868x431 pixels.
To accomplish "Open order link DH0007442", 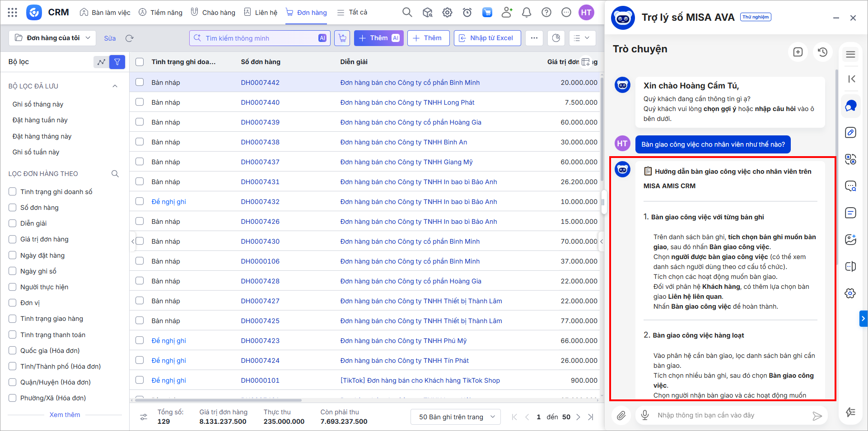I will (x=260, y=83).
